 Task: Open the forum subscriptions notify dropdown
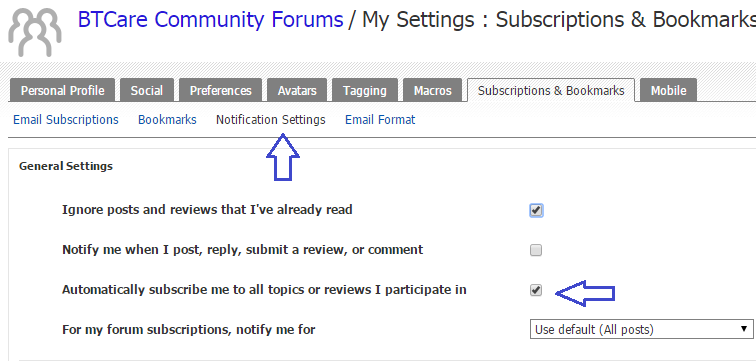(641, 330)
